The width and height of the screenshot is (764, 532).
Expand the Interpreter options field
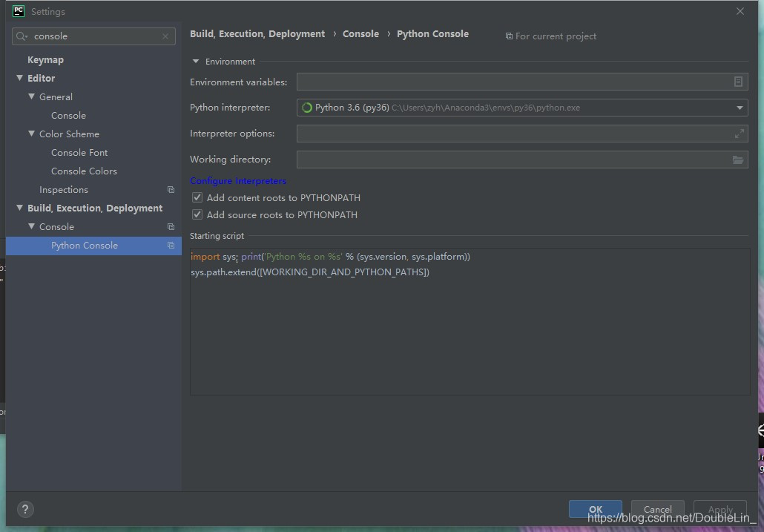click(739, 134)
